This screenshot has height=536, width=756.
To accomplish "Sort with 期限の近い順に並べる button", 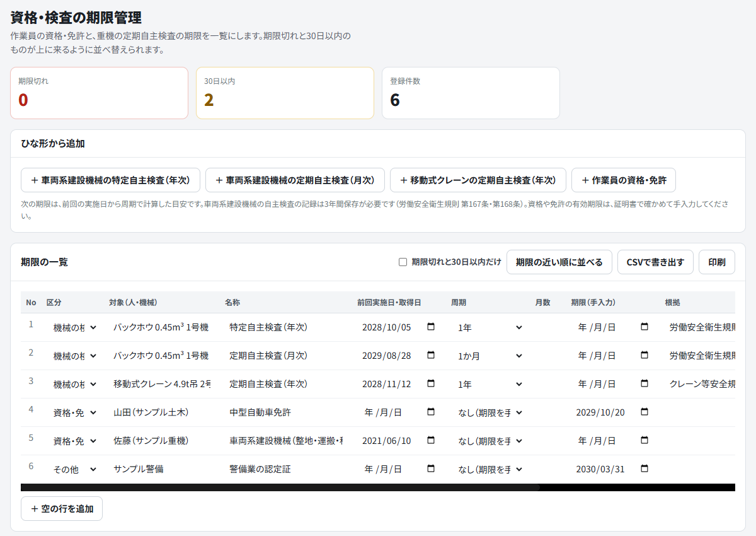I will pyautogui.click(x=559, y=262).
